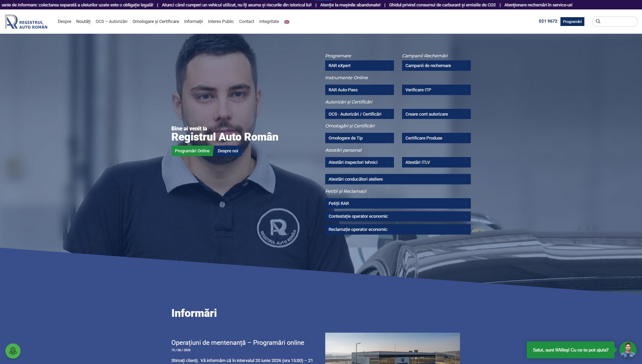Click the green Programări Online button
642x364 pixels.
[x=192, y=151]
